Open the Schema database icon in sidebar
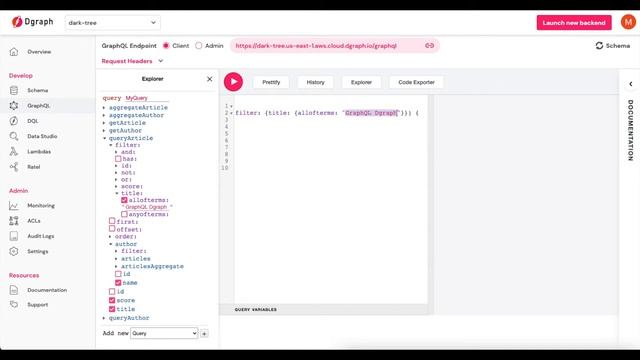Screen dimensions: 640x360 (x=14, y=90)
